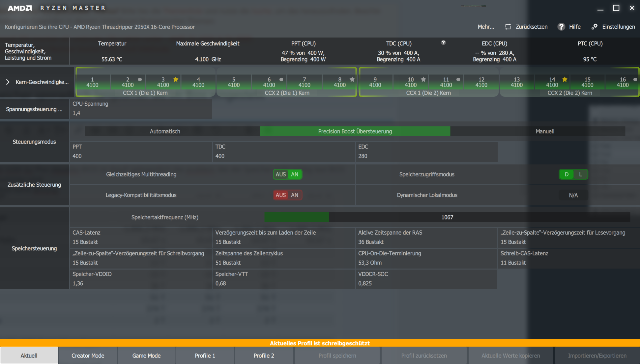Select the Manuell control mode
Screen dimensions: 640x364
[544, 131]
